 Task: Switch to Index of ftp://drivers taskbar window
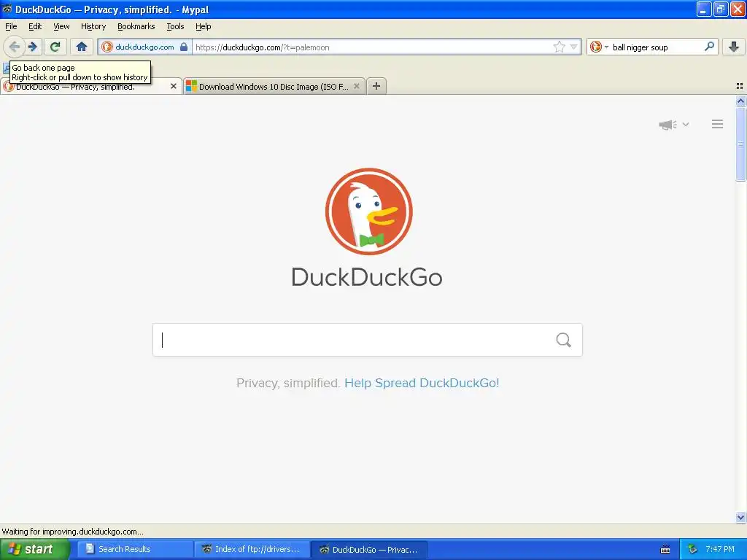click(x=252, y=549)
